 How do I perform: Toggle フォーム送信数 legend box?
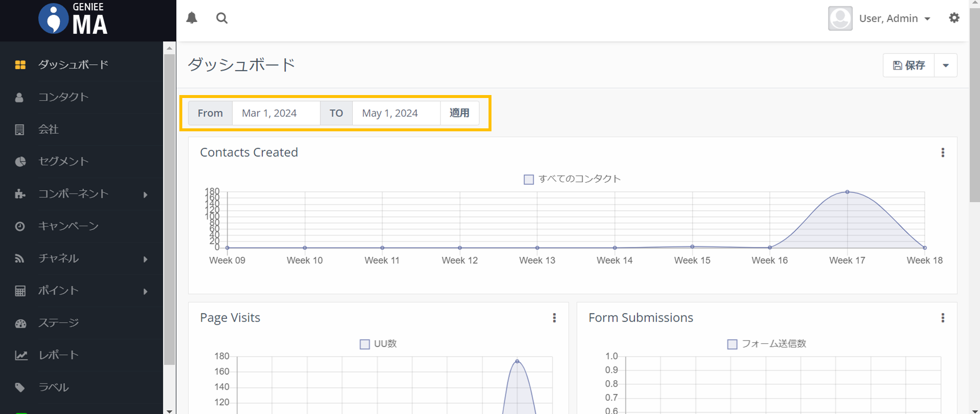click(x=732, y=344)
